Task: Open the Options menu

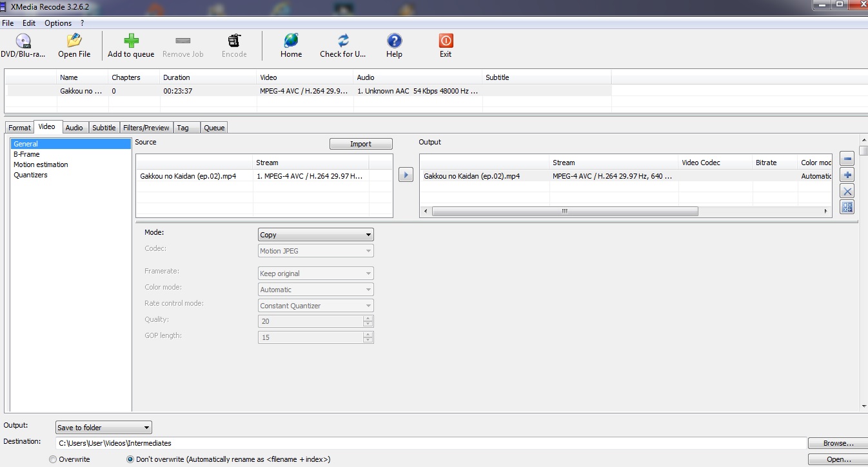Action: 58,23
